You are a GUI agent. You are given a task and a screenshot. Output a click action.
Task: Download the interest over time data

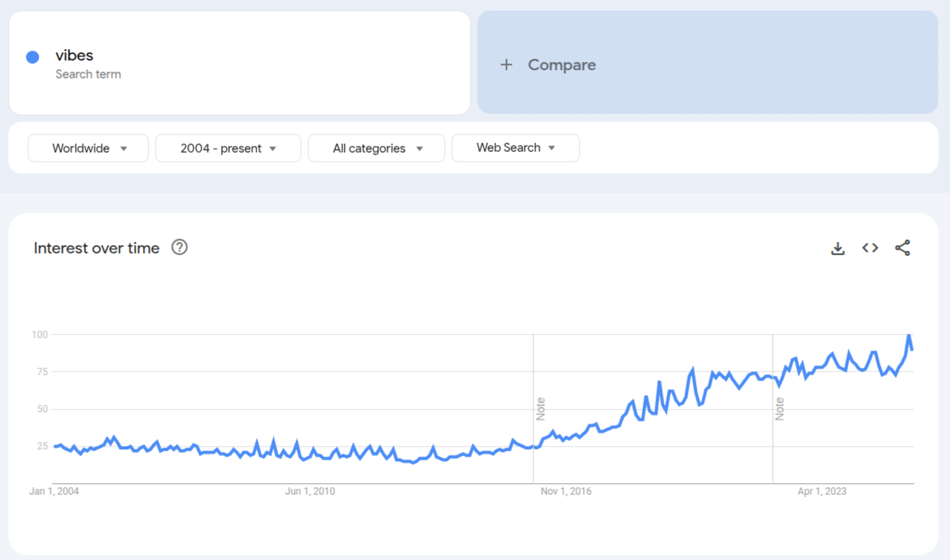click(838, 248)
